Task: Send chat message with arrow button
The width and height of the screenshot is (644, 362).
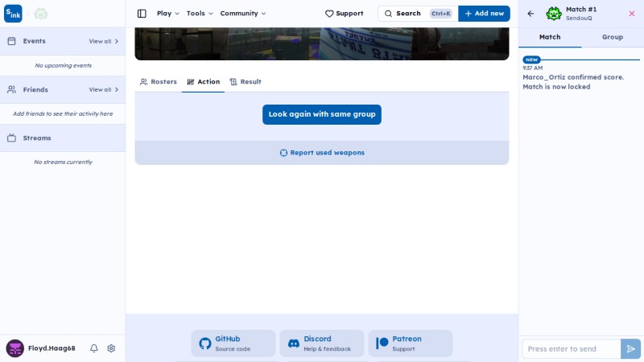Action: [630, 349]
